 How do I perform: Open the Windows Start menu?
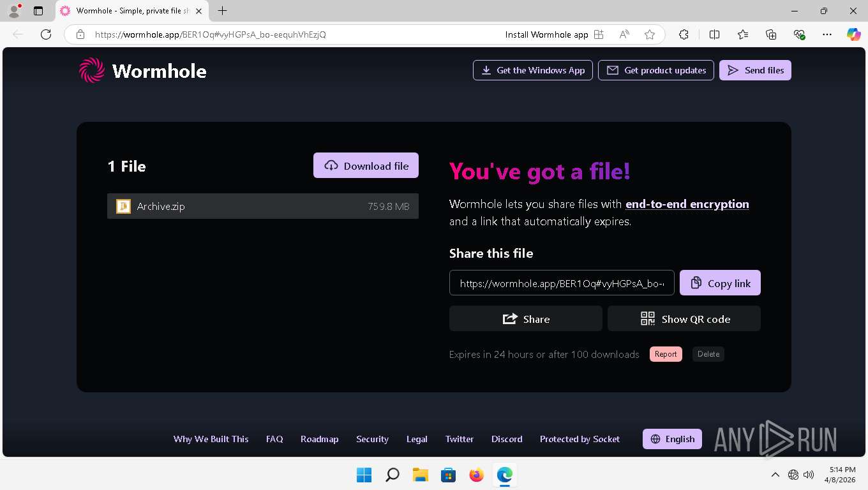(x=364, y=475)
